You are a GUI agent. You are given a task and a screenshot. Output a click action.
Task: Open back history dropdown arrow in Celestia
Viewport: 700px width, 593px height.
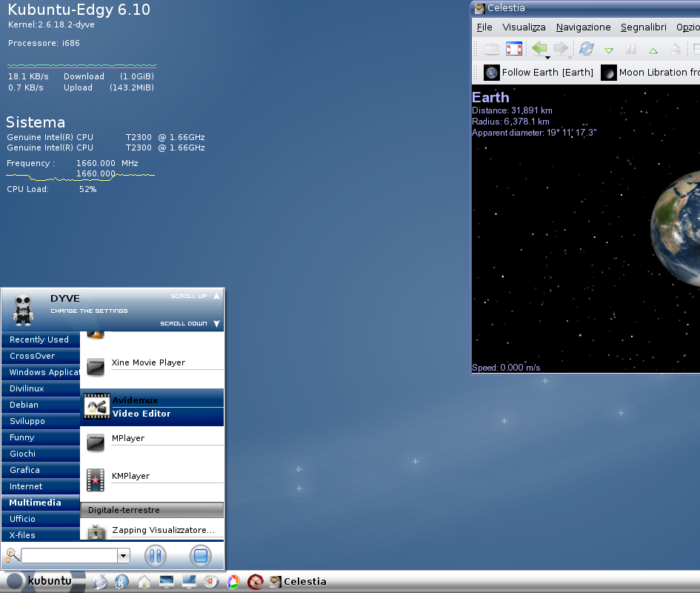(x=547, y=58)
